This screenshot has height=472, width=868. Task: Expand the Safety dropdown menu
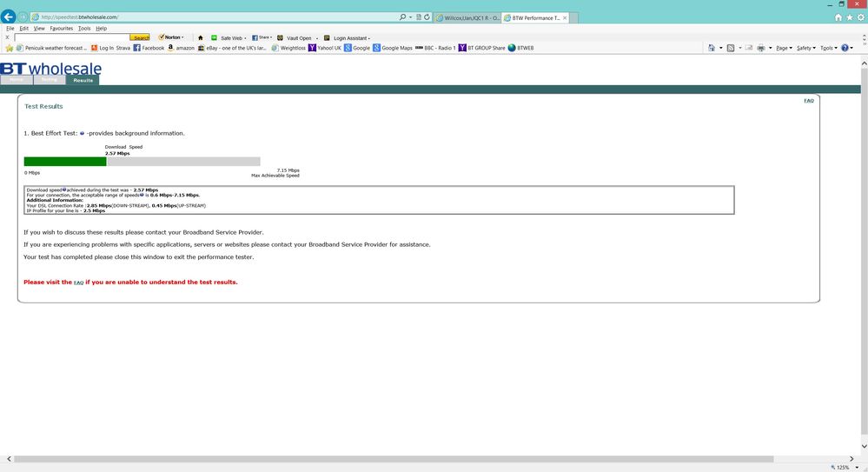pyautogui.click(x=806, y=48)
